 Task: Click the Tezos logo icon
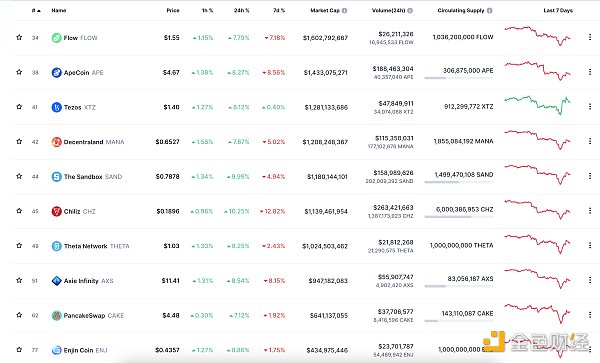click(57, 107)
